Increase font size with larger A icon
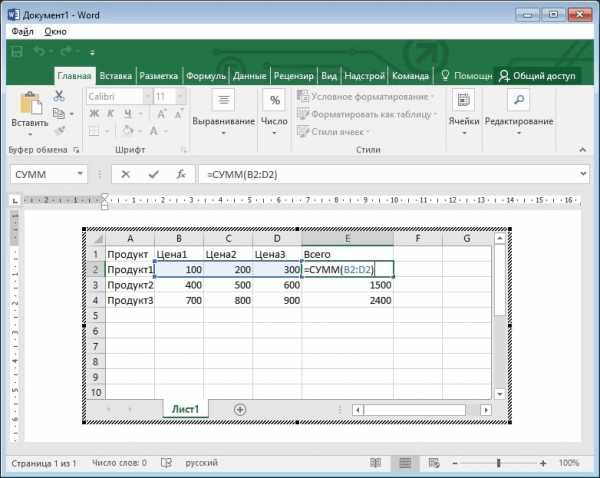 (x=161, y=114)
